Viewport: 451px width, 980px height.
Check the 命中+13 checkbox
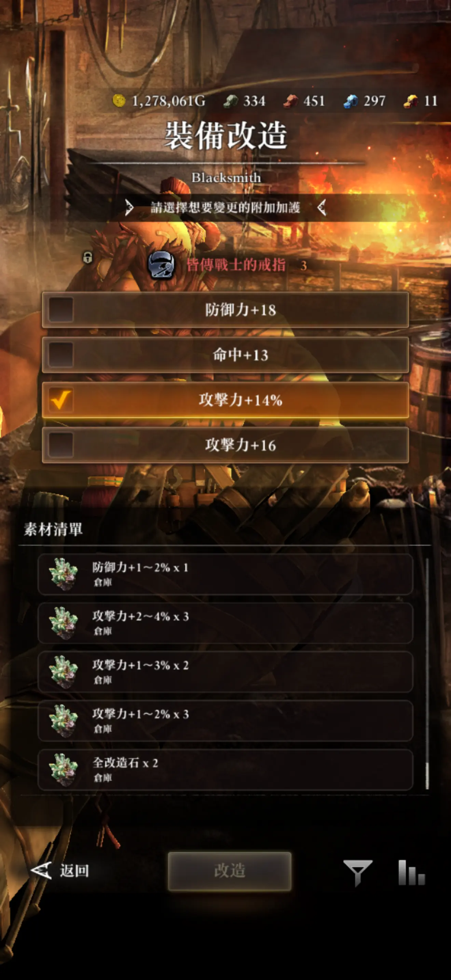click(61, 355)
